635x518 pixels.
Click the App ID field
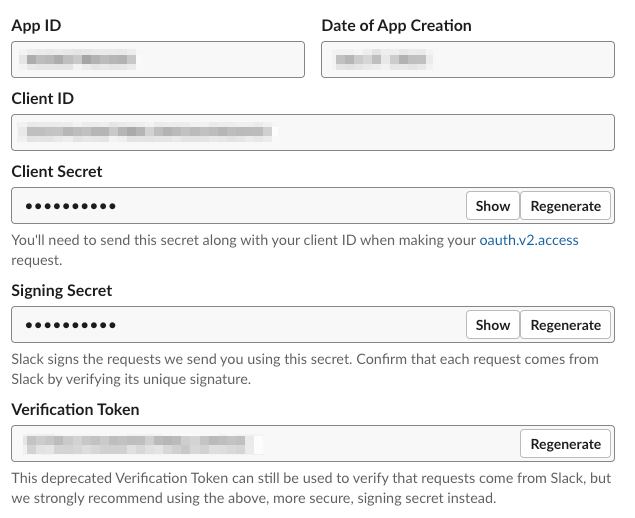coord(157,60)
